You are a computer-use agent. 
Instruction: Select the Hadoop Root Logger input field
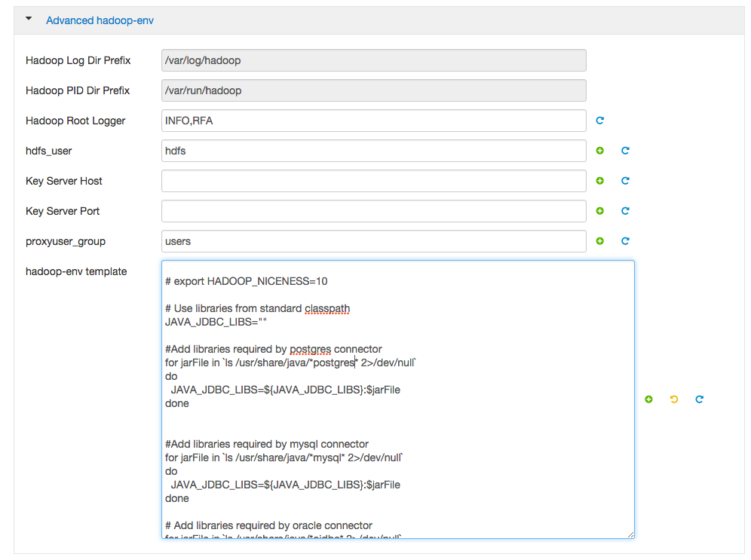click(373, 120)
